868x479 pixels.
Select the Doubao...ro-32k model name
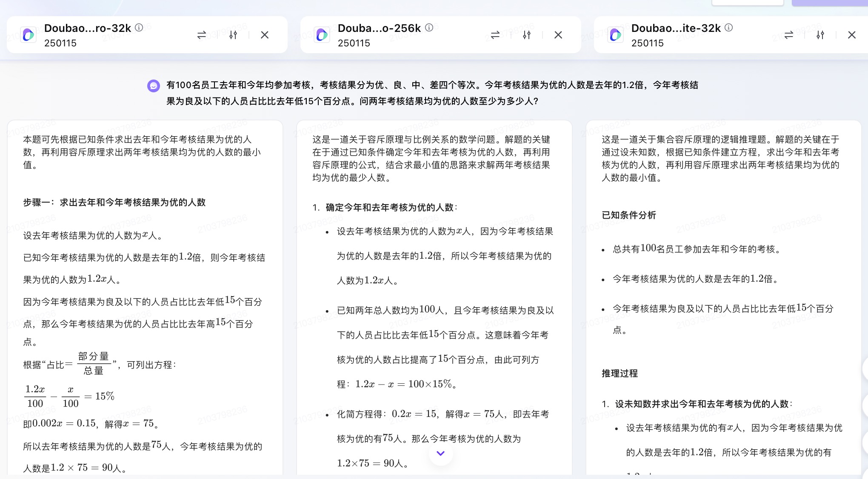(88, 28)
